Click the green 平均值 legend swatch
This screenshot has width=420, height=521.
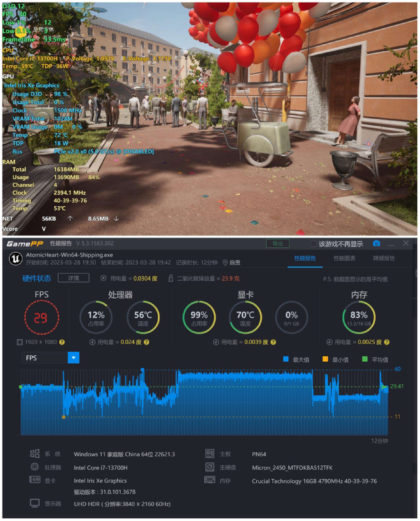pyautogui.click(x=365, y=359)
